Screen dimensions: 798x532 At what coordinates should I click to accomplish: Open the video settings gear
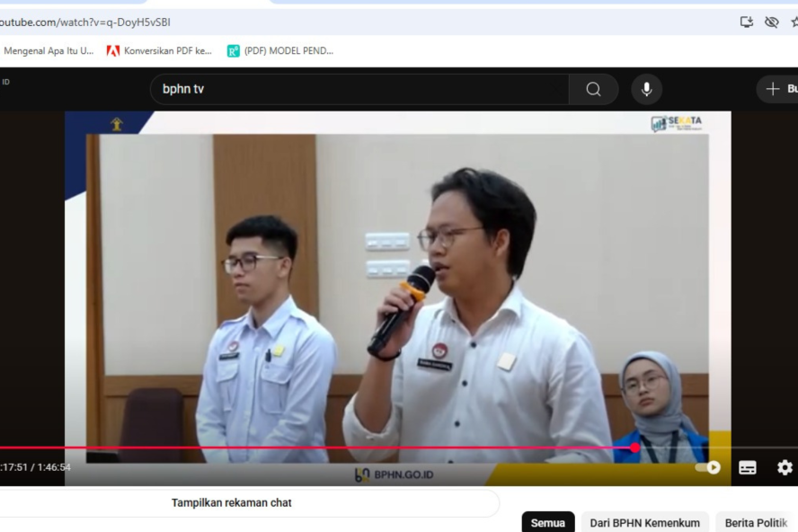pyautogui.click(x=785, y=467)
